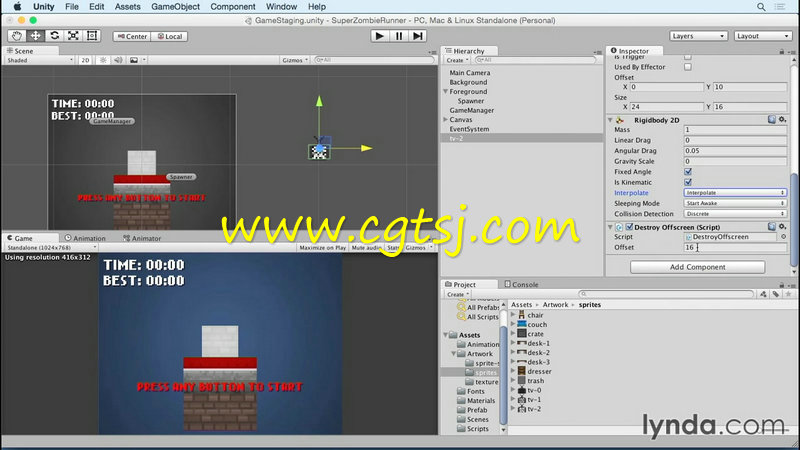The height and width of the screenshot is (450, 800).
Task: Switch to the Animation tab
Action: point(85,238)
